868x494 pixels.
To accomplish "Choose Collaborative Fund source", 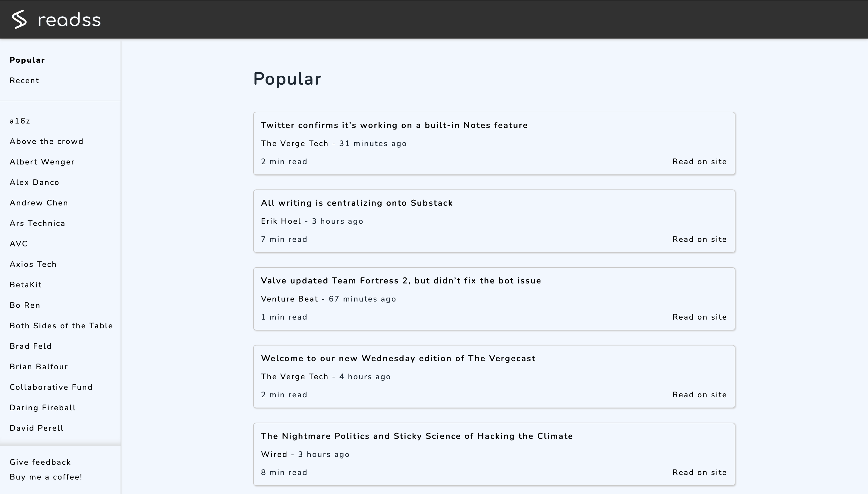I will pos(51,387).
